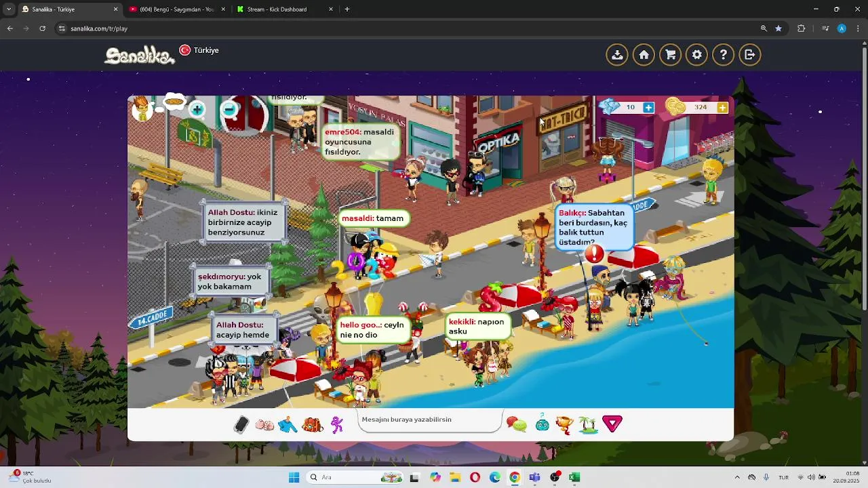Open the Türkiye country selector
This screenshot has height=488, width=868.
pyautogui.click(x=199, y=50)
